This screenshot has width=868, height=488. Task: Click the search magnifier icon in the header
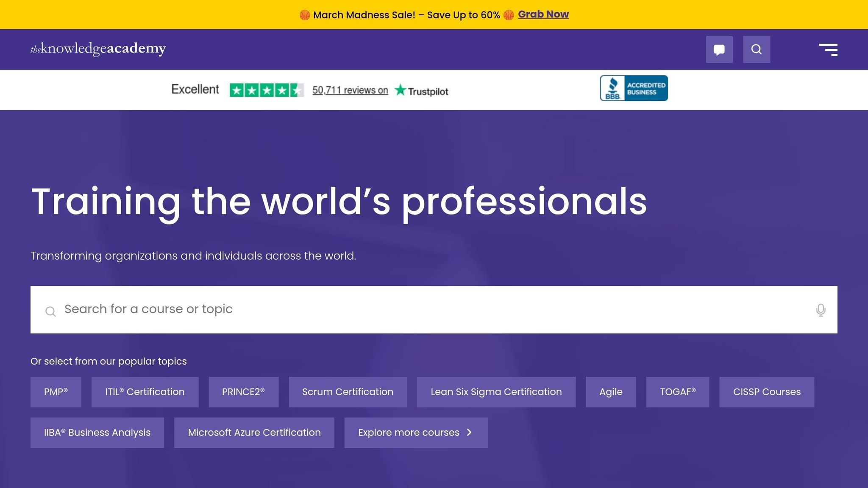tap(757, 49)
